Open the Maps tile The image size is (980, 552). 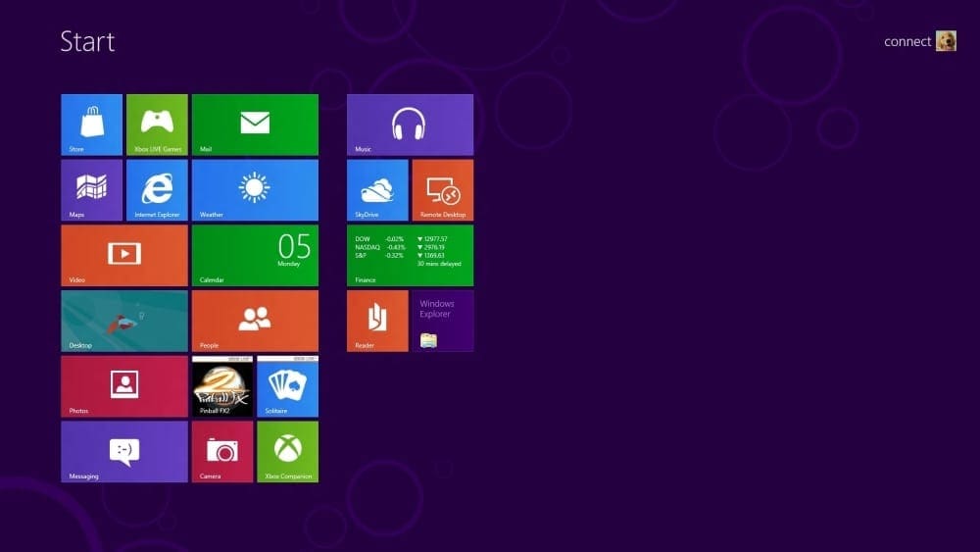(x=91, y=190)
